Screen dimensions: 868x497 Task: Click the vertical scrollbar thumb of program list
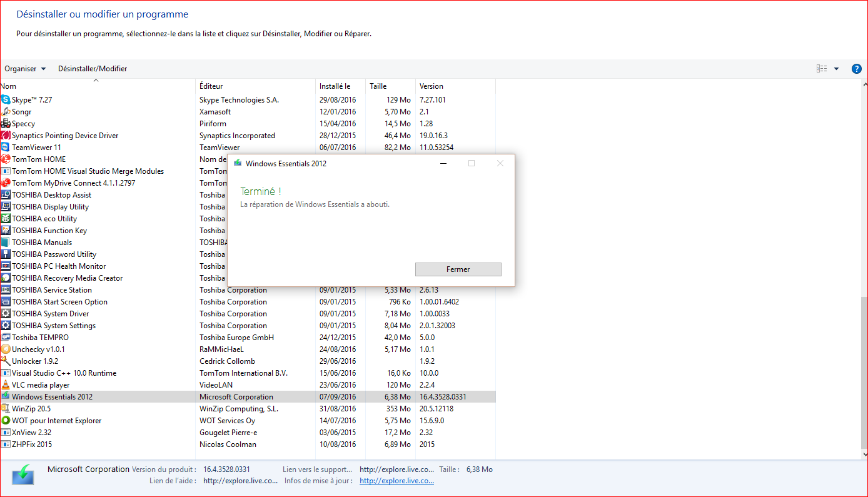[864, 372]
